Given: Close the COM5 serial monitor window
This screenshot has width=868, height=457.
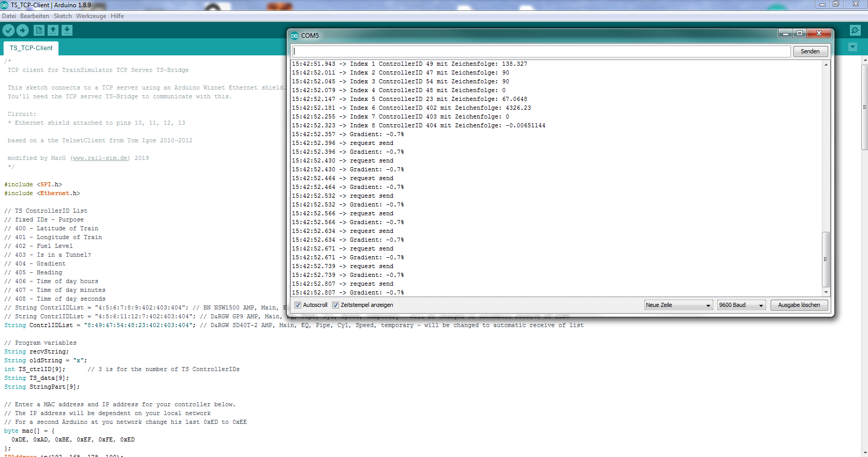Looking at the screenshot, I should pyautogui.click(x=819, y=34).
